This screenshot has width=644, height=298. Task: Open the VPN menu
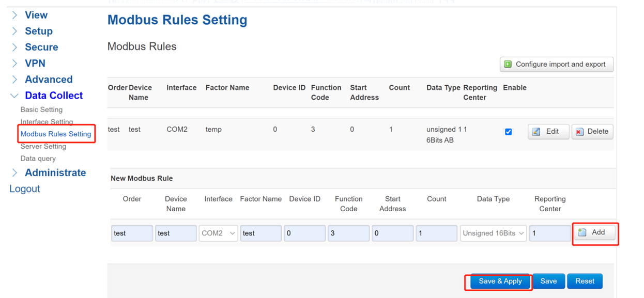[35, 64]
